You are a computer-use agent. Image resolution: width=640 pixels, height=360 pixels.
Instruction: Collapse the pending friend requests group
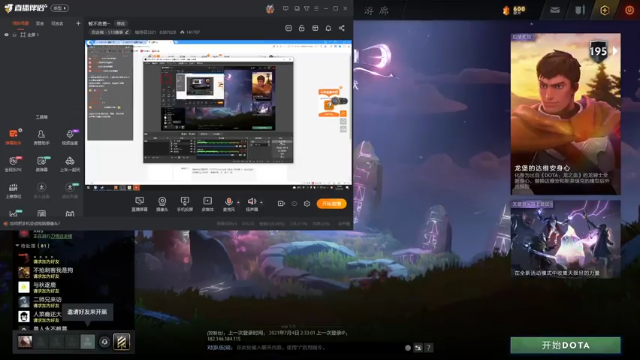coord(17,246)
